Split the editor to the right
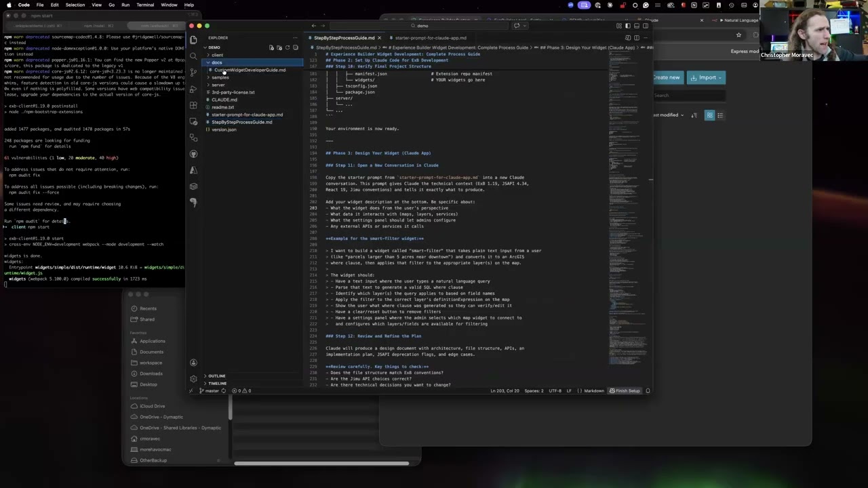The height and width of the screenshot is (488, 868). (x=635, y=38)
